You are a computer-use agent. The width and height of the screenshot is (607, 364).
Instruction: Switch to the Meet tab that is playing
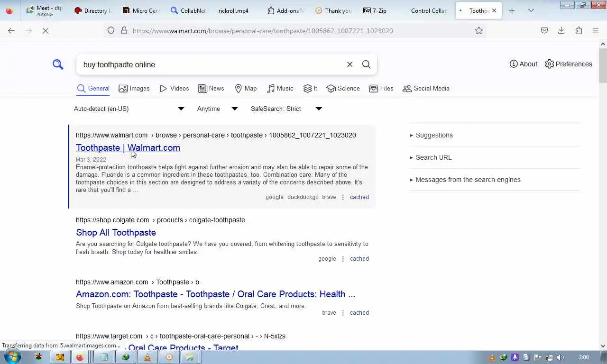pyautogui.click(x=45, y=10)
